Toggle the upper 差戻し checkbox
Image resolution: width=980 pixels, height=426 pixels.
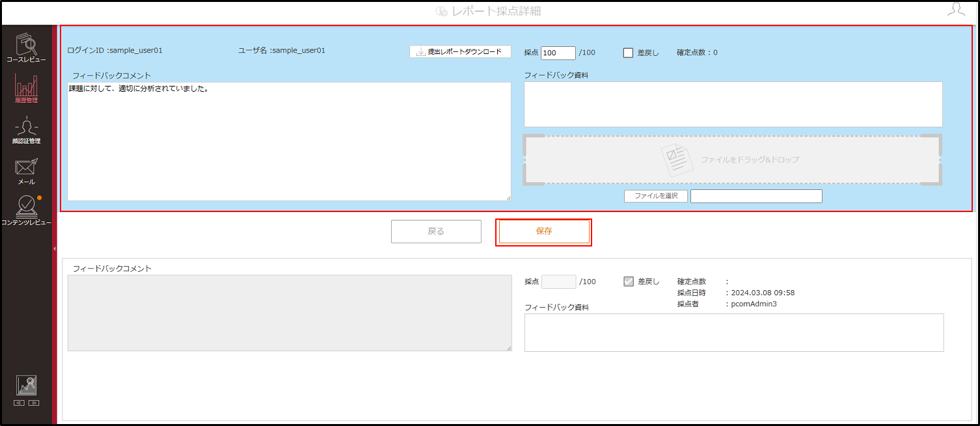coord(628,53)
